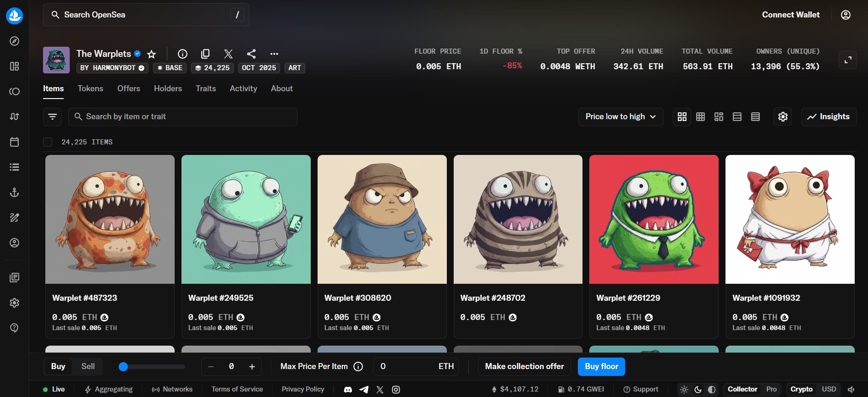Open the more options ellipsis menu
Screen dimensions: 868x397
tap(274, 54)
